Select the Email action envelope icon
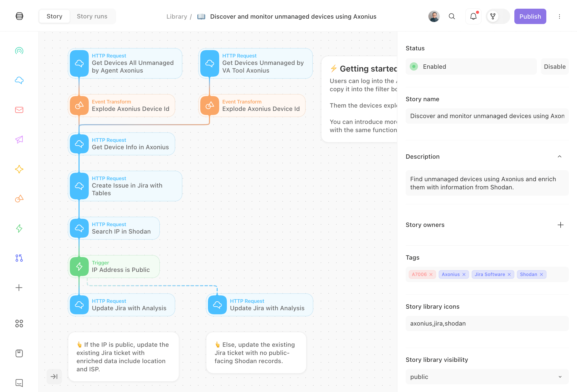Image resolution: width=577 pixels, height=392 pixels. coord(19,110)
